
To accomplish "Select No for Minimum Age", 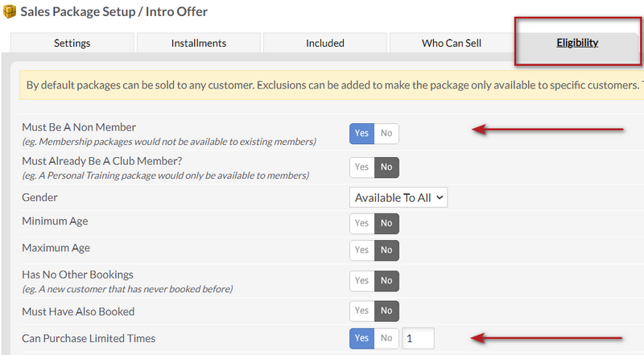I will point(386,224).
